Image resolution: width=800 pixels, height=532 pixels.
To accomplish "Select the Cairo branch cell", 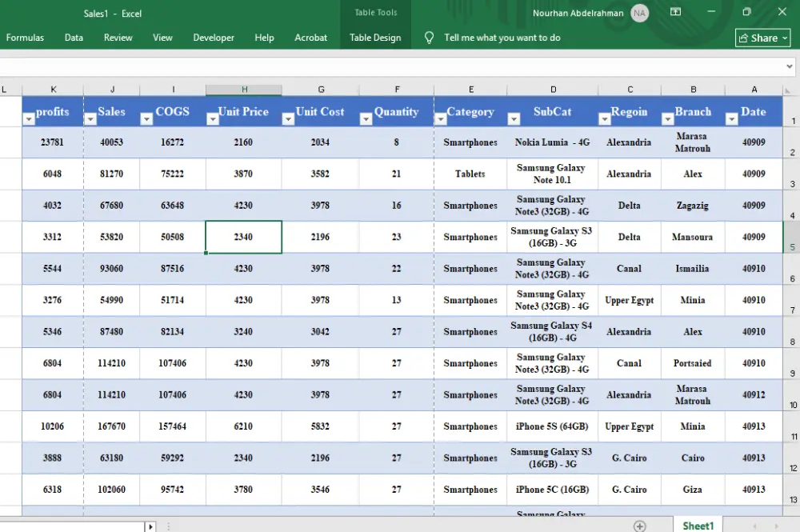I will 693,458.
